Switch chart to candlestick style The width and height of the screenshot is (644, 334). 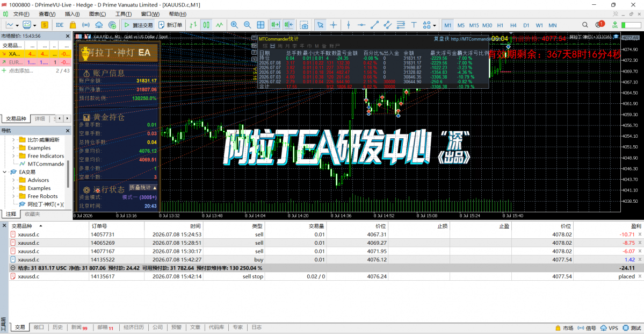point(207,25)
